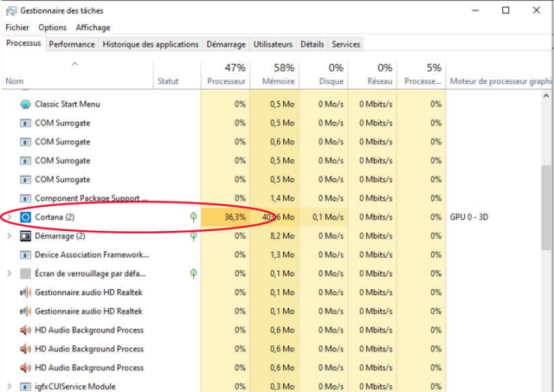Screen dimensions: 554x392
Task: Open the Options menu
Action: pos(52,28)
